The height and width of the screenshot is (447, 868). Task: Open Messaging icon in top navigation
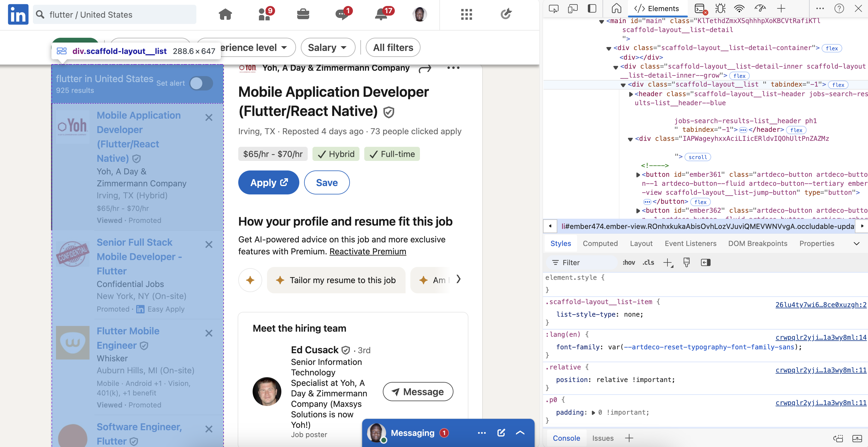tap(342, 14)
